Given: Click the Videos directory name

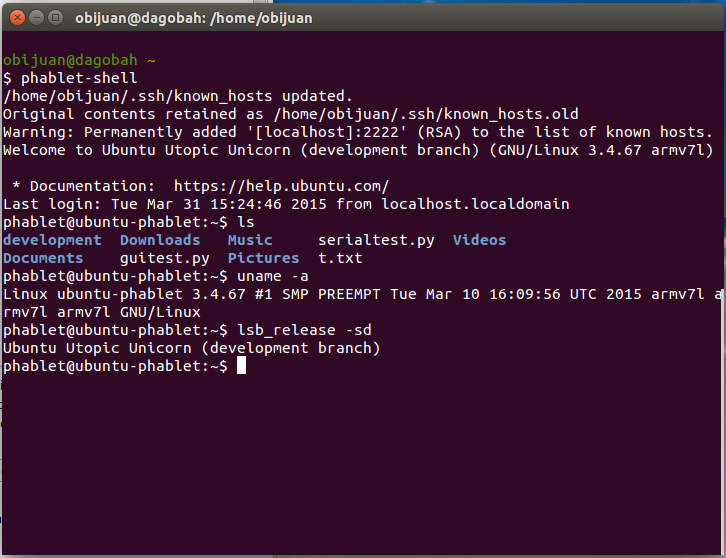Looking at the screenshot, I should (479, 240).
